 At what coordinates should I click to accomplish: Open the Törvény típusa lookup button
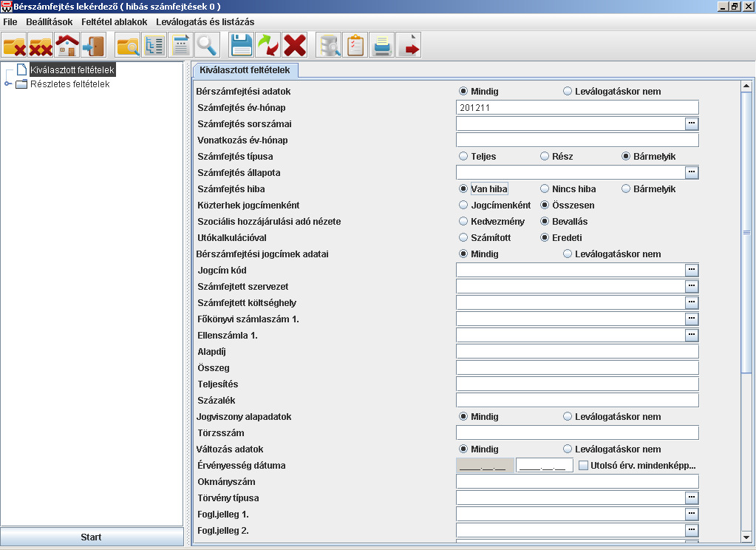coord(692,498)
